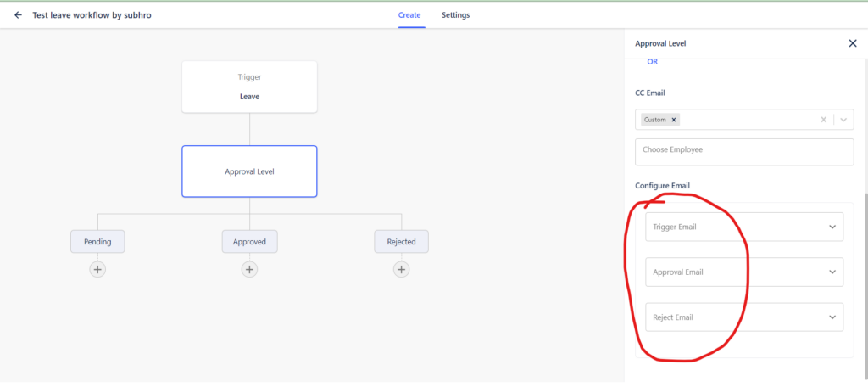Viewport: 868px width, 387px height.
Task: Select the Approval Level node
Action: click(250, 171)
